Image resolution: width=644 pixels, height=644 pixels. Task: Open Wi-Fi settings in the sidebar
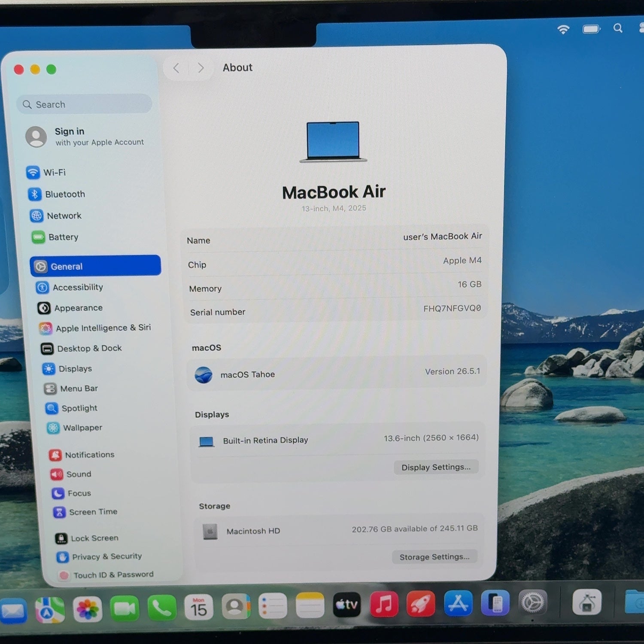tap(46, 173)
